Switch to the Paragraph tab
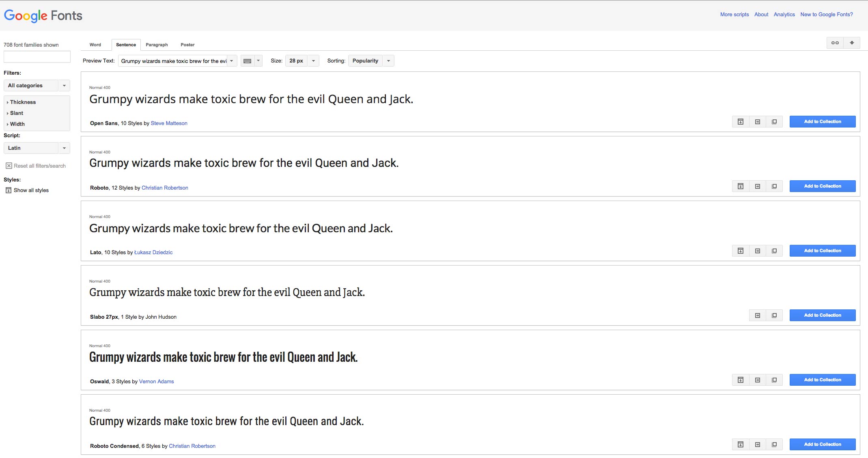868x458 pixels. click(x=157, y=45)
